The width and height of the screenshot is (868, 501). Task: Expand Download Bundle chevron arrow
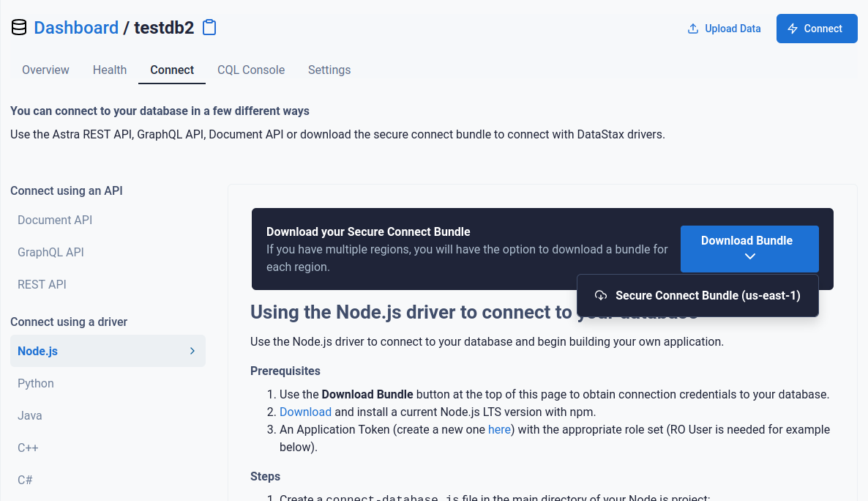click(749, 256)
